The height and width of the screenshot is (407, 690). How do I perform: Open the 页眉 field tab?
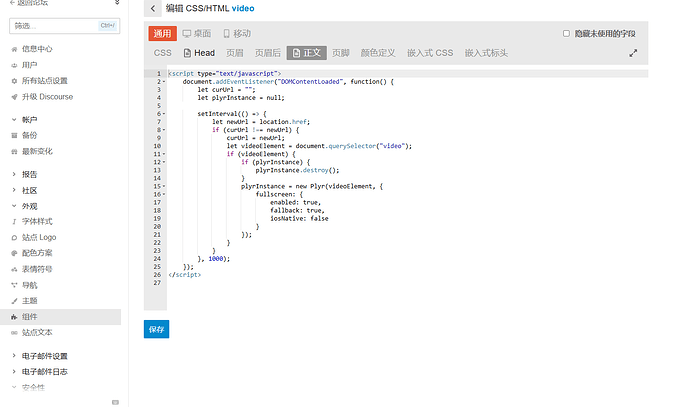coord(235,53)
